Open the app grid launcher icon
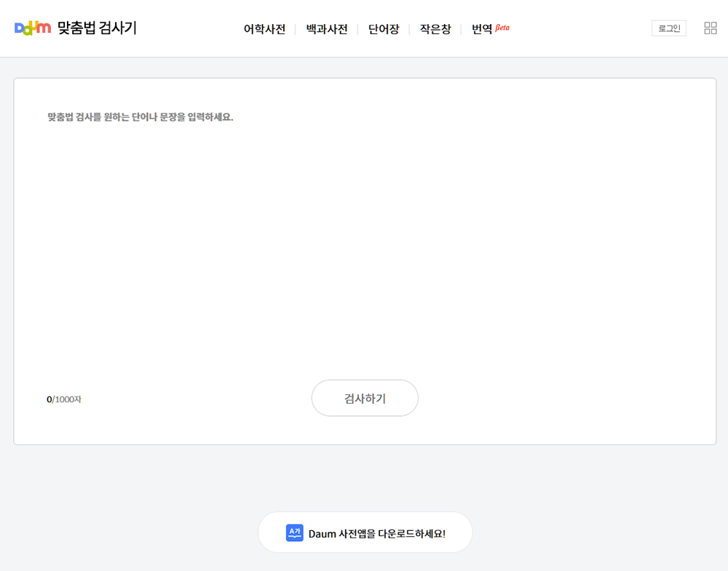Screen dimensions: 728x571 (x=711, y=28)
